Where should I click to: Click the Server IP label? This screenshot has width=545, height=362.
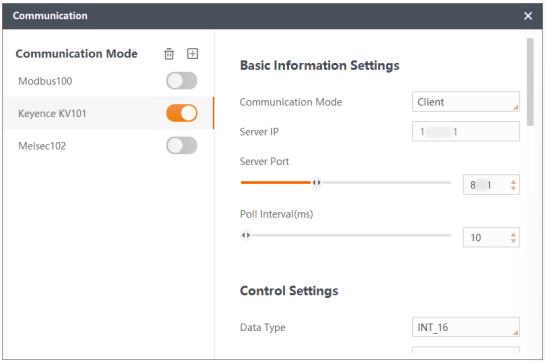point(259,132)
